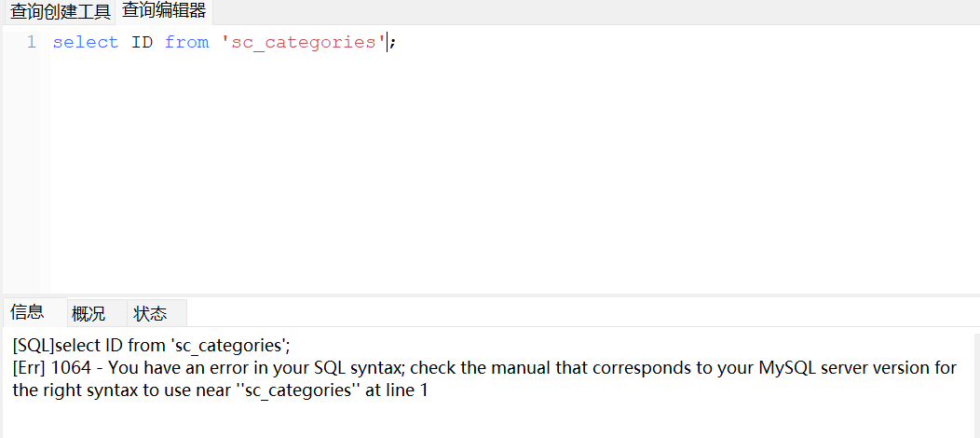Click "at line 1" in error text
Screen dimensions: 980x438
coord(396,390)
